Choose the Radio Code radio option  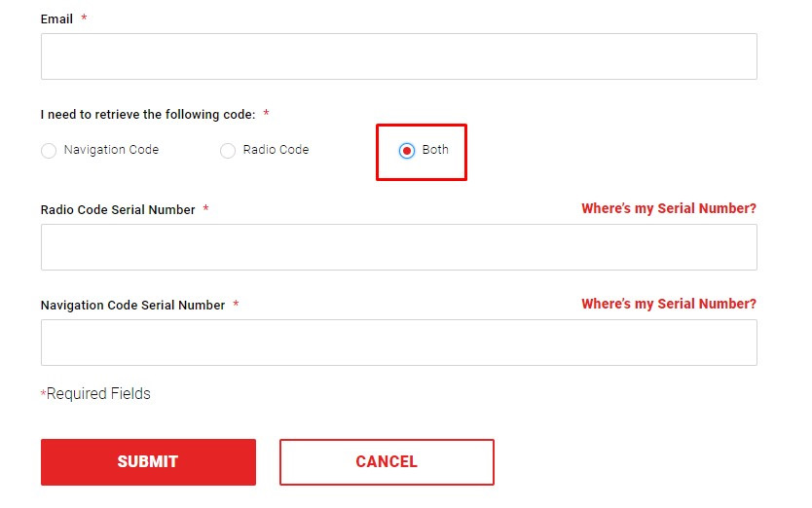[228, 151]
